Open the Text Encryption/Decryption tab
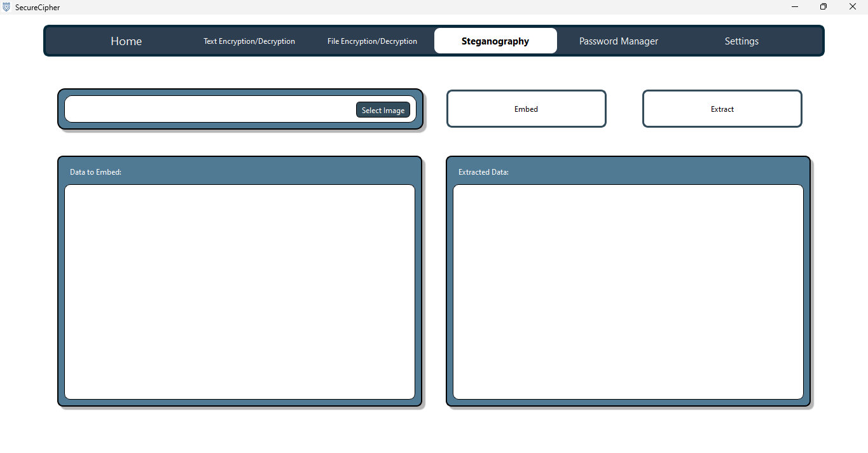The image size is (868, 453). pyautogui.click(x=249, y=41)
